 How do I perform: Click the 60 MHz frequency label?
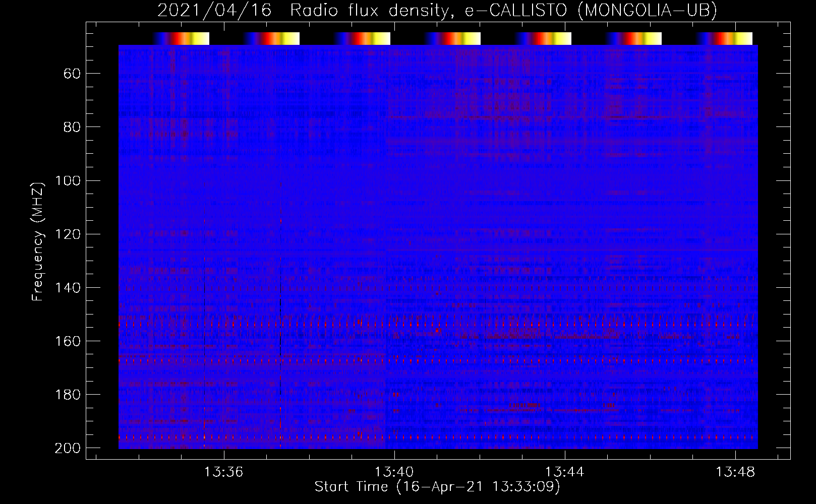(72, 74)
